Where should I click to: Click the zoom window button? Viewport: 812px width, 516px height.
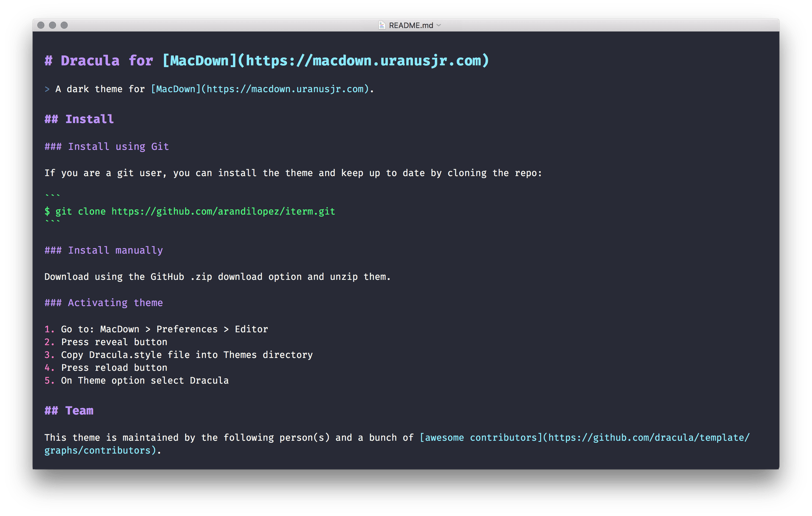pyautogui.click(x=64, y=25)
